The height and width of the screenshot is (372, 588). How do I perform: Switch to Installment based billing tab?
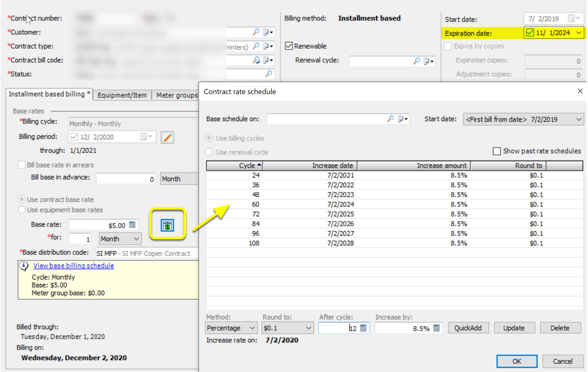tap(50, 94)
